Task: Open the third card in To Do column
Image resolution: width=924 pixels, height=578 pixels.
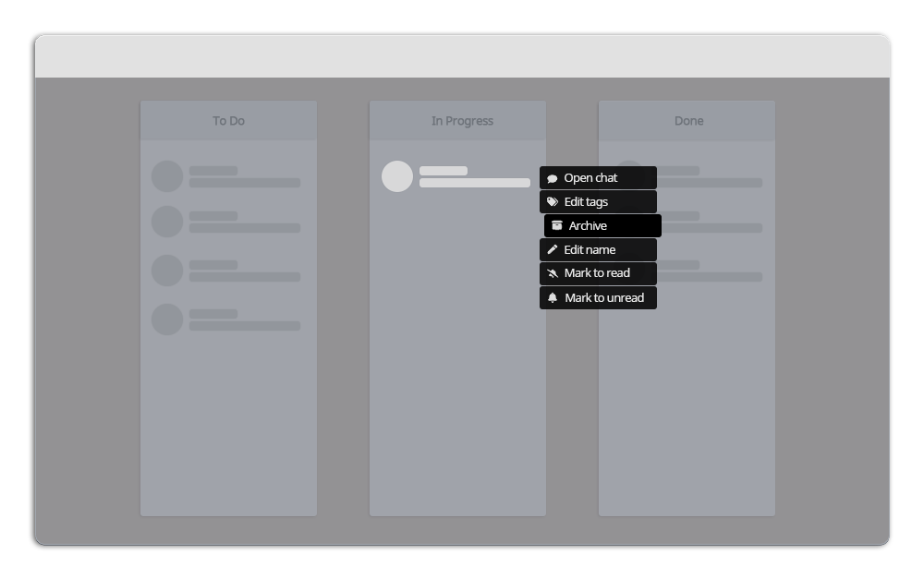Action: tap(227, 271)
